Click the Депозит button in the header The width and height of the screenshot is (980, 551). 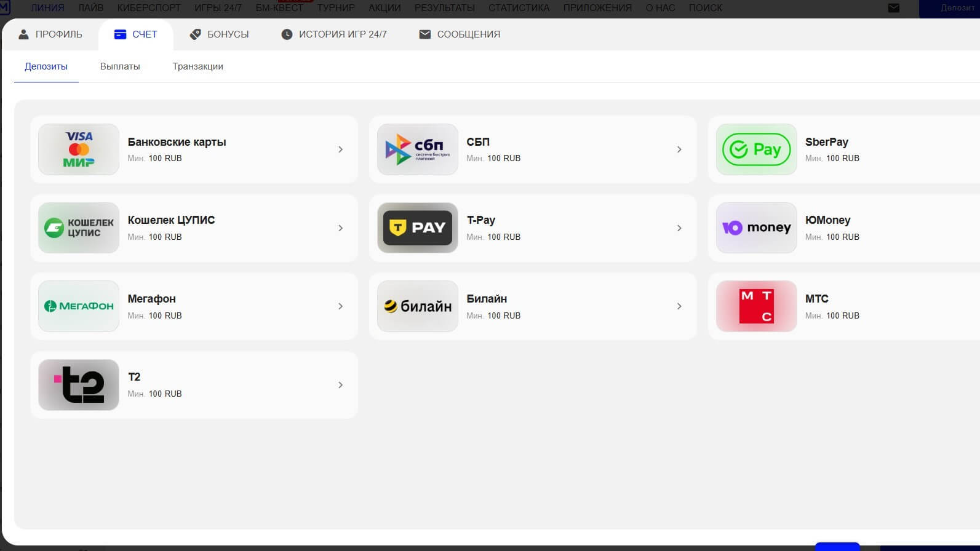(x=949, y=9)
